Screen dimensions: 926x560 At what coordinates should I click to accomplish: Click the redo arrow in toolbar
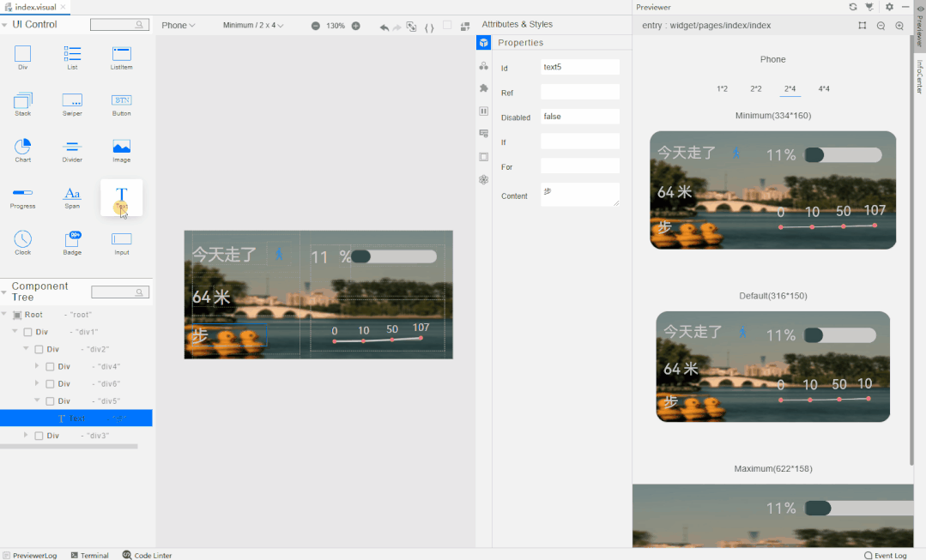point(396,27)
